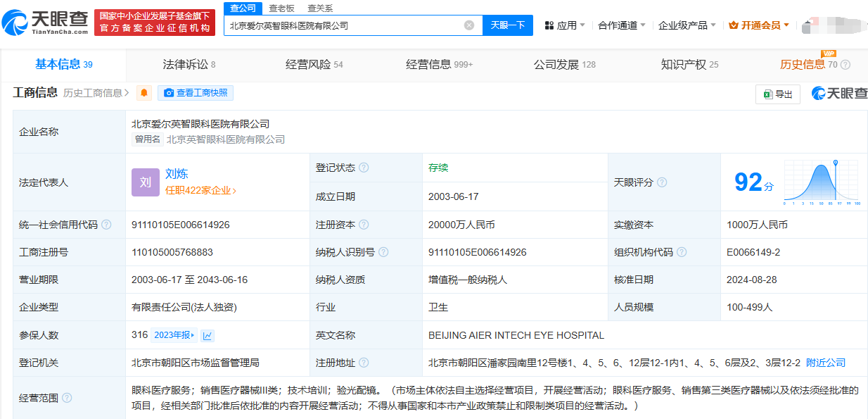Open legal representative 刘炼 profile
868x419 pixels.
pos(177,174)
